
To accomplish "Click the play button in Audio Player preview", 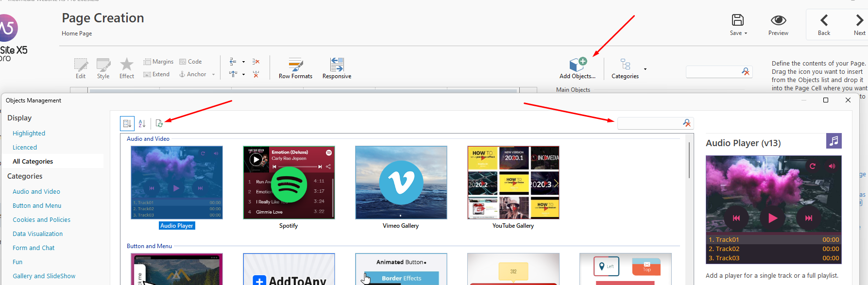I will (773, 218).
